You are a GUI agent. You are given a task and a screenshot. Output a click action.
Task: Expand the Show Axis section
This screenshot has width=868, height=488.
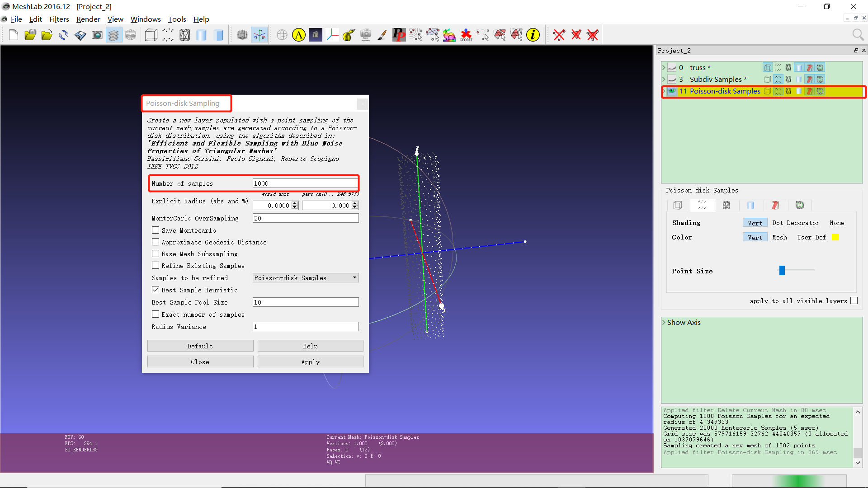[x=664, y=323]
